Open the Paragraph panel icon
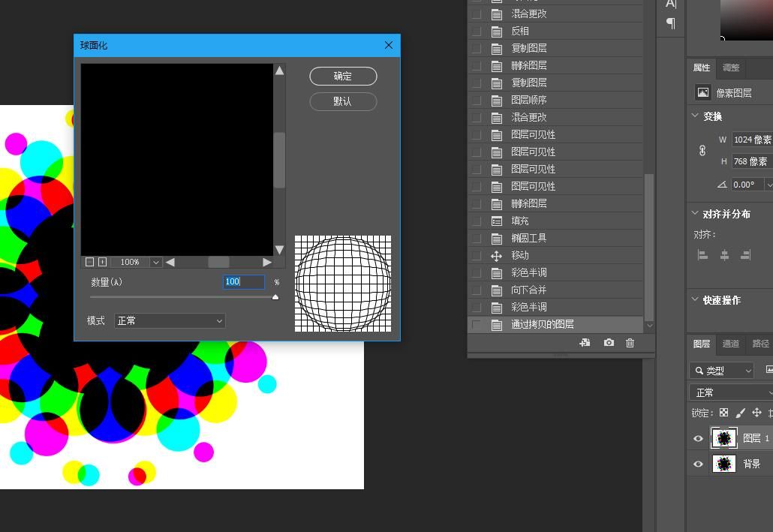 670,23
